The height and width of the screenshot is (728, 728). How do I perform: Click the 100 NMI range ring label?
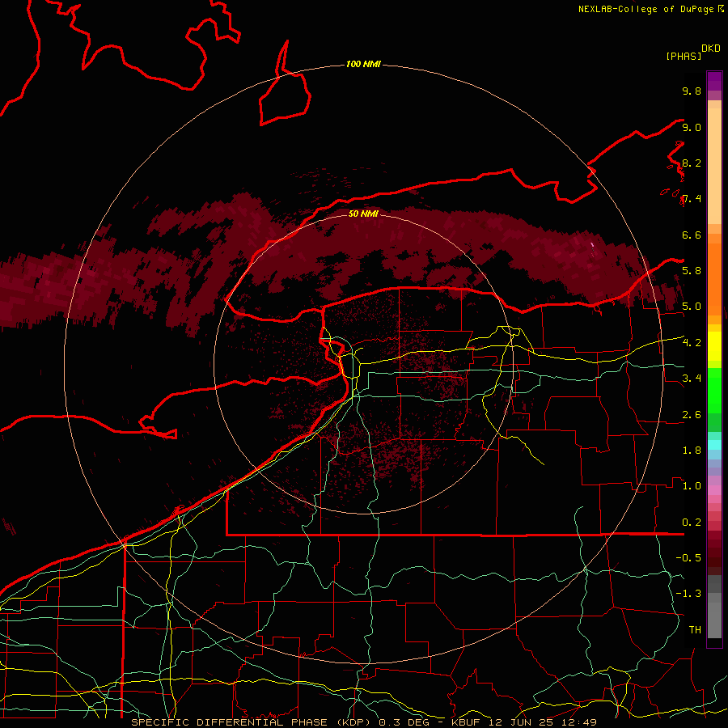(363, 64)
